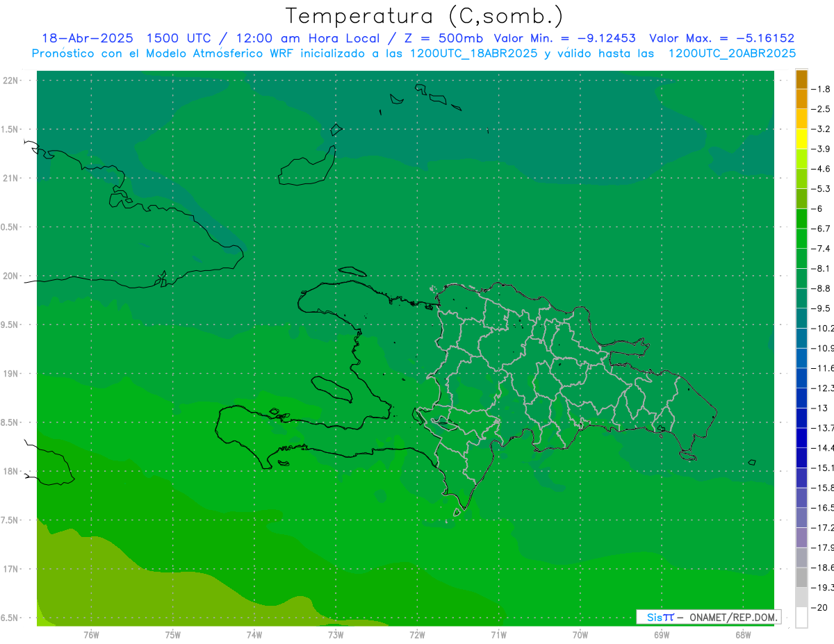
Task: Click the "-3.9" color scale value
Action: 821,149
